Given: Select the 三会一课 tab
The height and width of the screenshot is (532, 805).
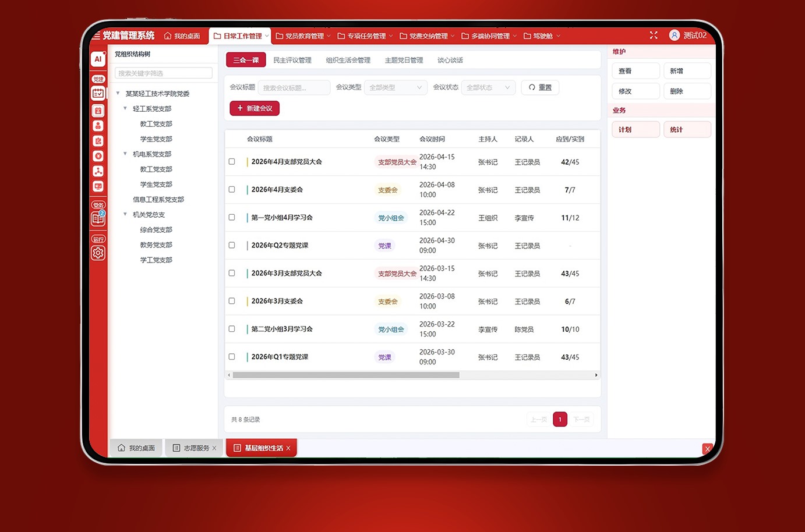Looking at the screenshot, I should 246,60.
